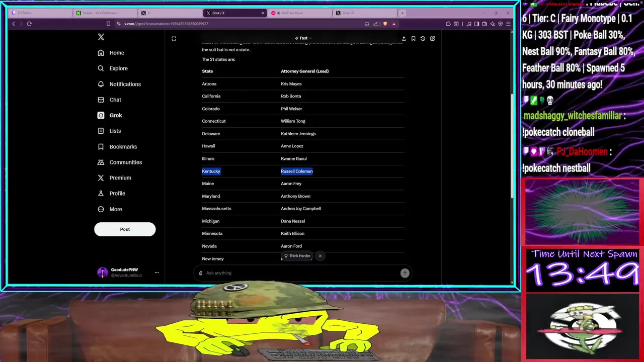644x362 pixels.
Task: Reload the page
Action: click(x=29, y=24)
